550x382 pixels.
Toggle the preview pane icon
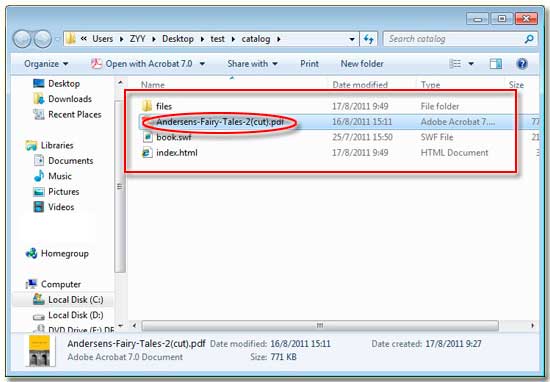coord(496,63)
